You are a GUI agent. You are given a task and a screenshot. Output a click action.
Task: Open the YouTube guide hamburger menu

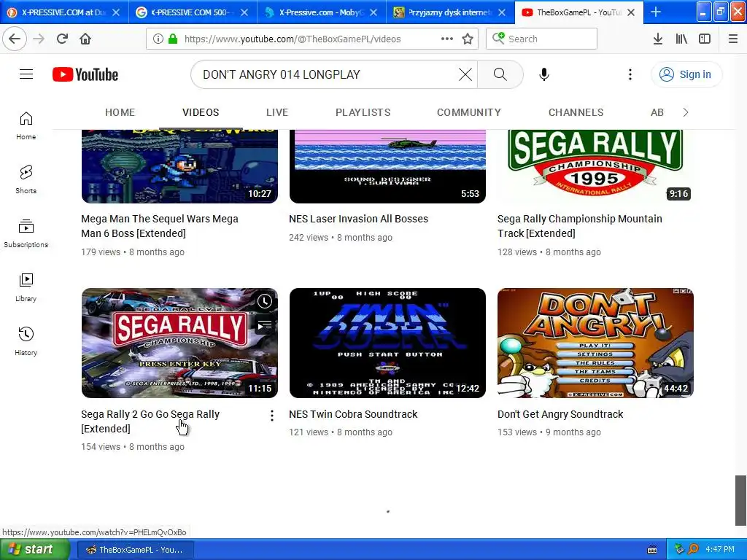(26, 74)
